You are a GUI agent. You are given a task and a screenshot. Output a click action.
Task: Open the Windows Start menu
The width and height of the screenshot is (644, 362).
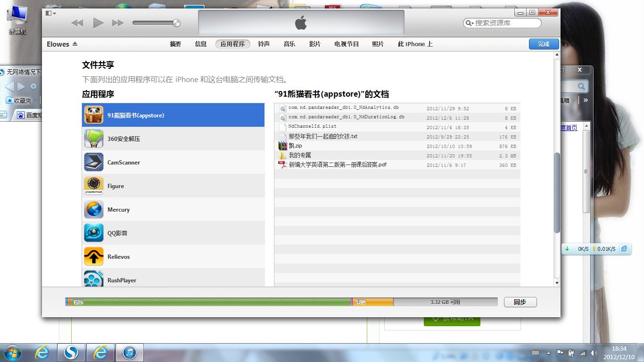13,353
